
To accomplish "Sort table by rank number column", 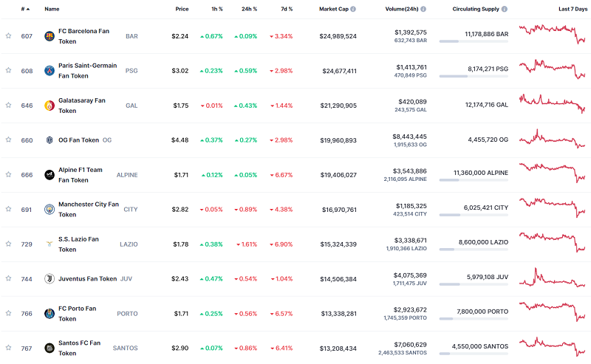I will coord(24,9).
